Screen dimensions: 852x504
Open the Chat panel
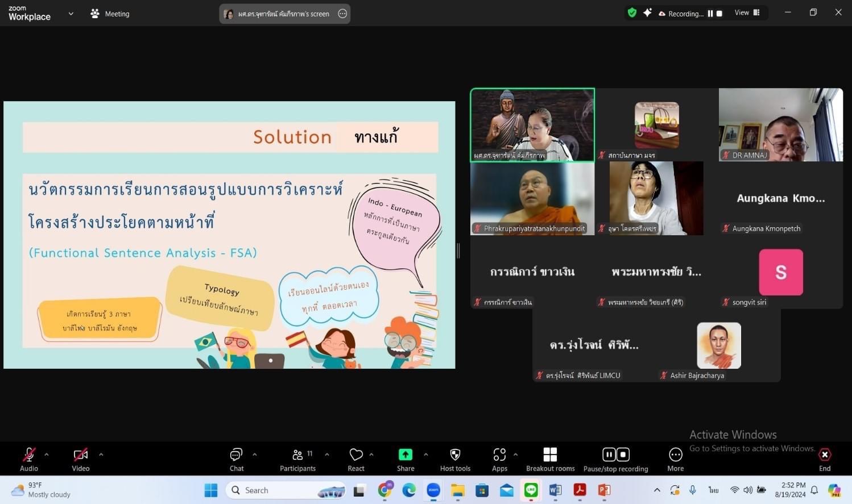click(237, 460)
